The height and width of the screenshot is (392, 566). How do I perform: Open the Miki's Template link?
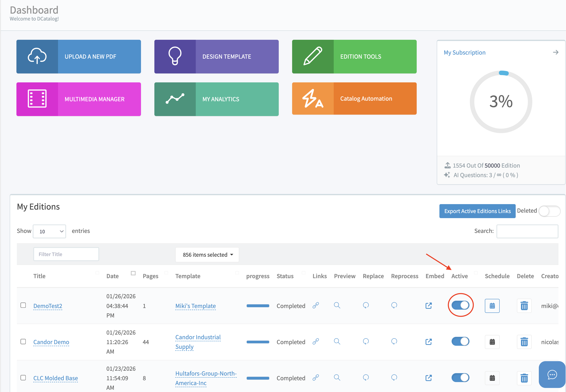195,306
